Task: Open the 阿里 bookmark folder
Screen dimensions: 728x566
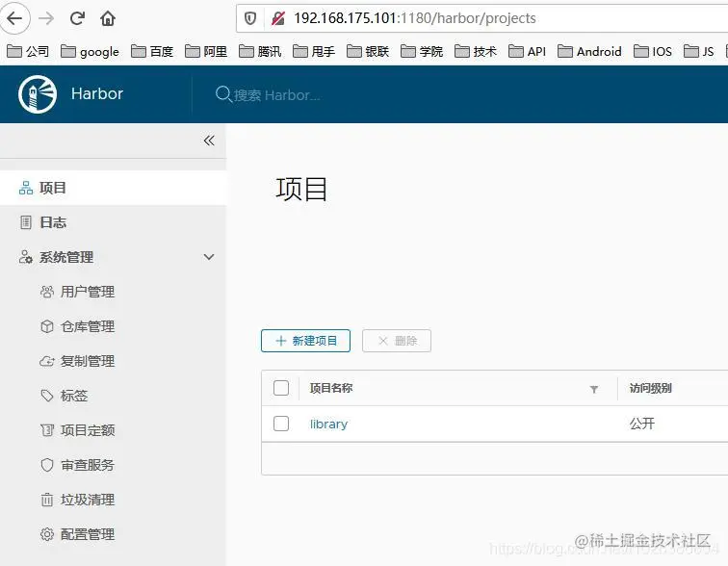Action: (206, 51)
